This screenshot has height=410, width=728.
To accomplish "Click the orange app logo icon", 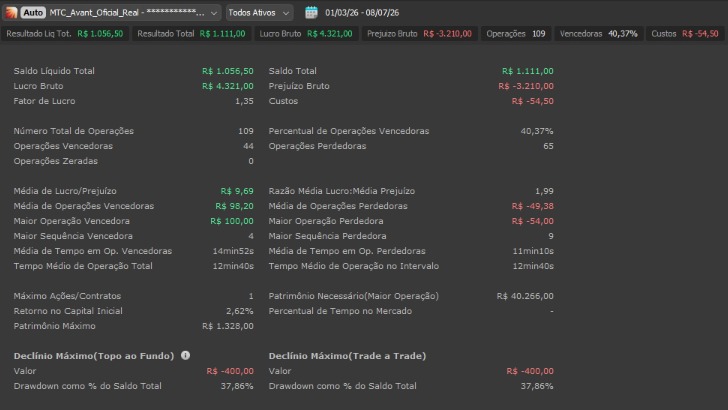I will [11, 13].
